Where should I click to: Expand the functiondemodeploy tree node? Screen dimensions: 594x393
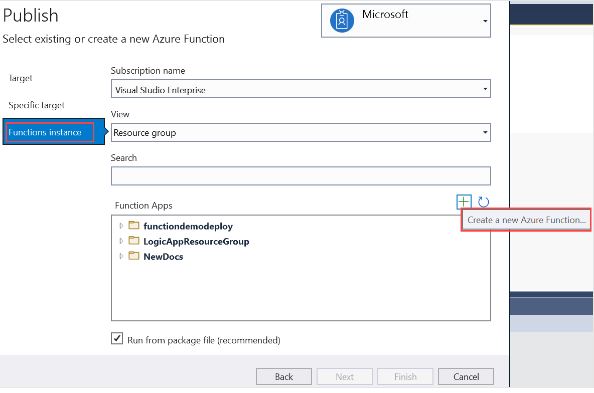click(121, 226)
